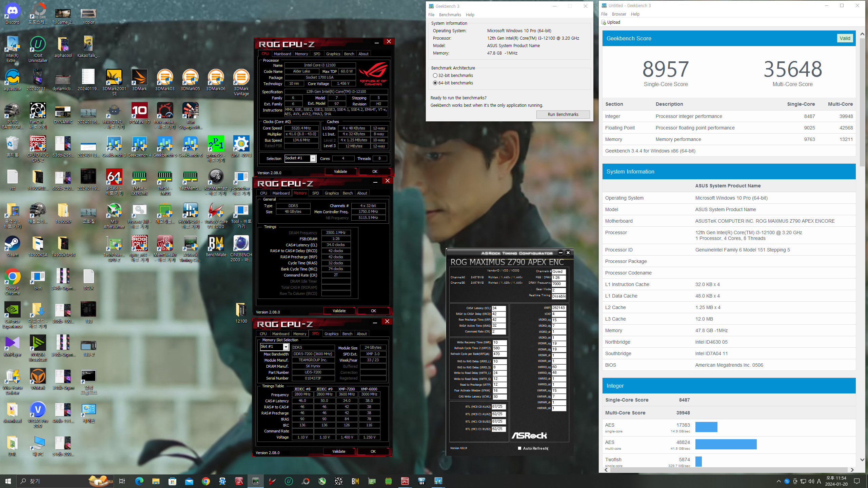Open the Benchmarks menu in Geekbench 3
Viewport: 868px width, 488px height.
click(x=450, y=15)
